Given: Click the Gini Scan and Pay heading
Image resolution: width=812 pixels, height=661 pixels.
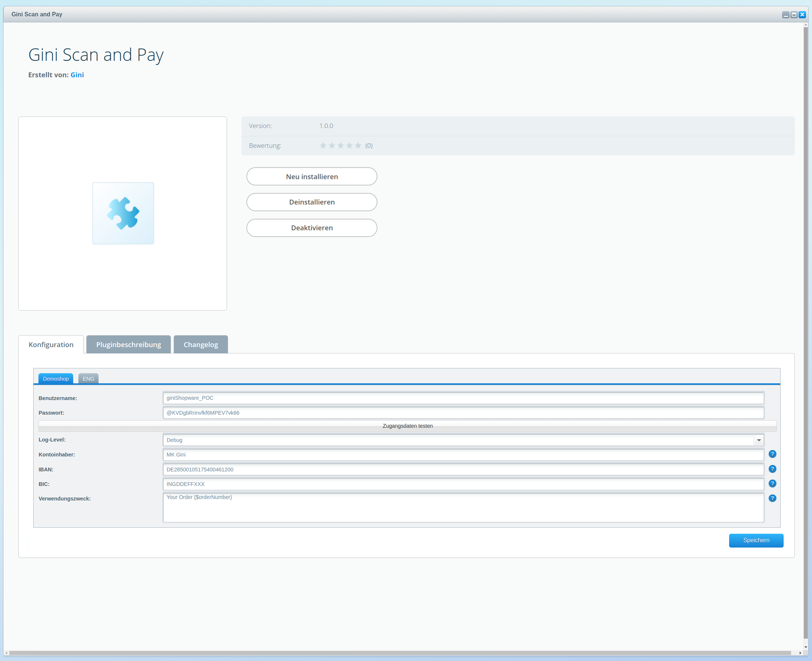Looking at the screenshot, I should pos(96,55).
